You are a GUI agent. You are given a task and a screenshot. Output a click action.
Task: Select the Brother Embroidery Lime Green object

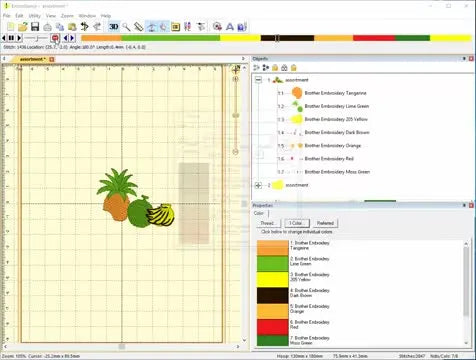click(x=337, y=106)
